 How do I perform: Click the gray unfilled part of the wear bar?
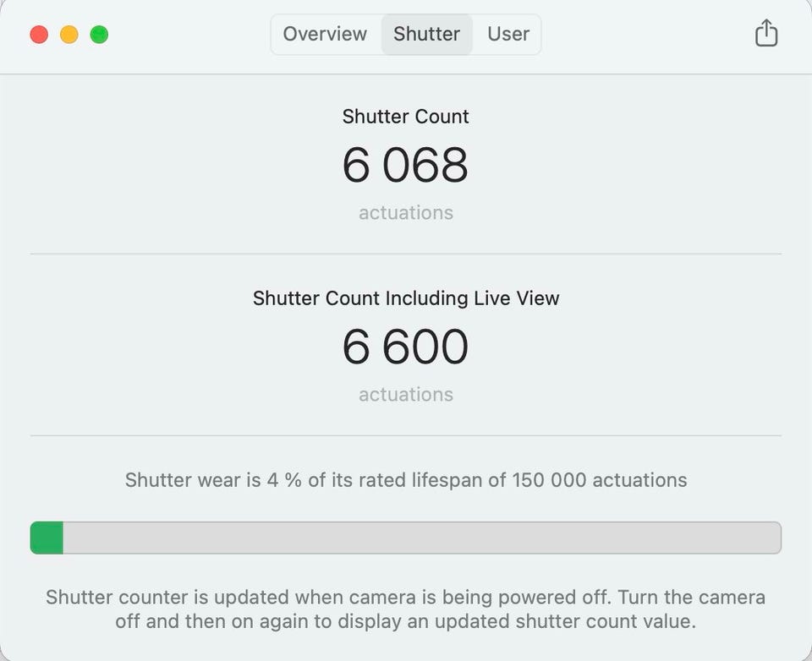423,538
